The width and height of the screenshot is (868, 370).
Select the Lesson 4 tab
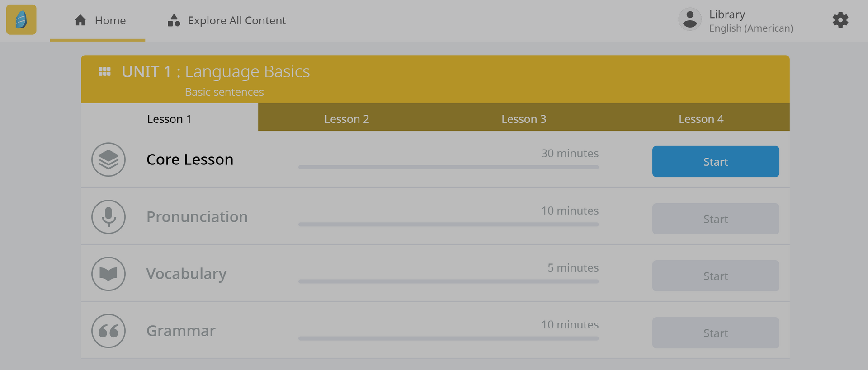701,119
